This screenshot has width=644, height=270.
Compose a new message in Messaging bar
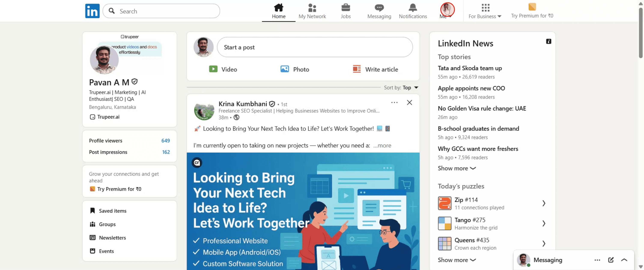click(x=611, y=260)
